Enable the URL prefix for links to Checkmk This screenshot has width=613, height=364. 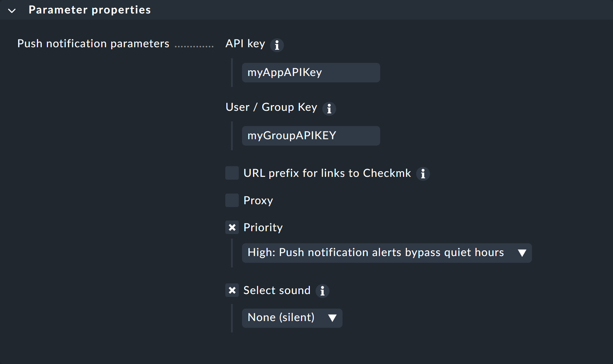[x=232, y=173]
